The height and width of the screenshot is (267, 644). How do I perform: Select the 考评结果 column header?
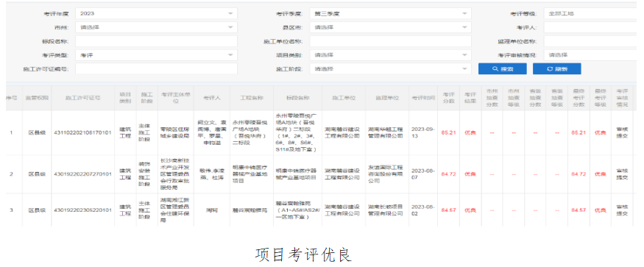[x=470, y=98]
